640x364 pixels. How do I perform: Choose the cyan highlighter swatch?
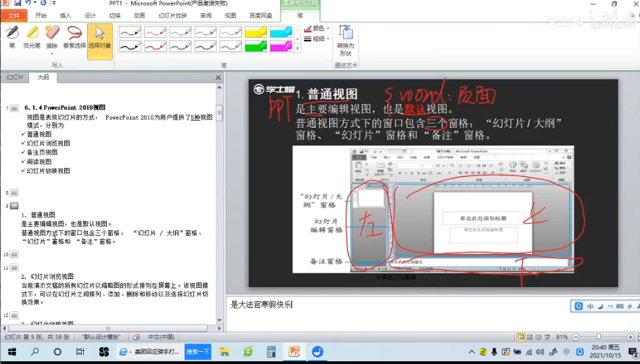click(281, 32)
